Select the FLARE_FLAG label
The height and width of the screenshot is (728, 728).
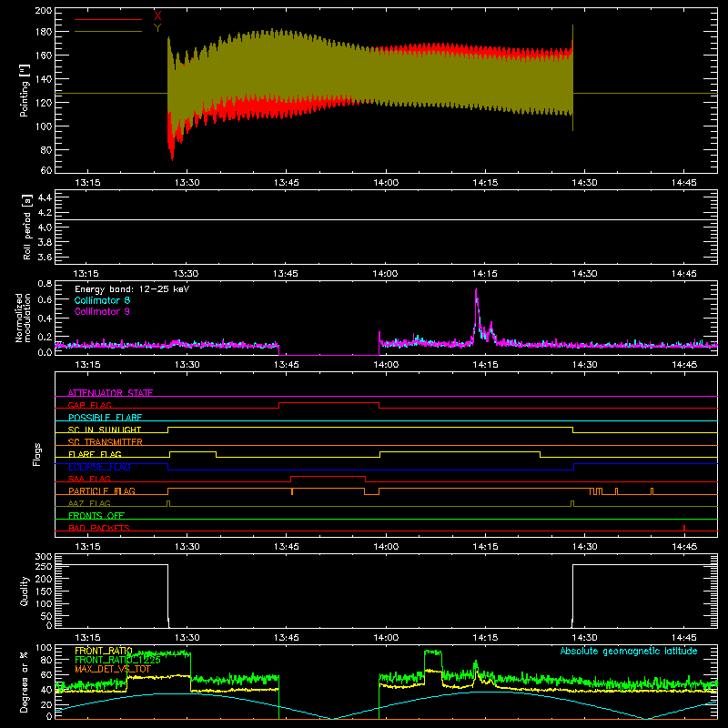(95, 454)
